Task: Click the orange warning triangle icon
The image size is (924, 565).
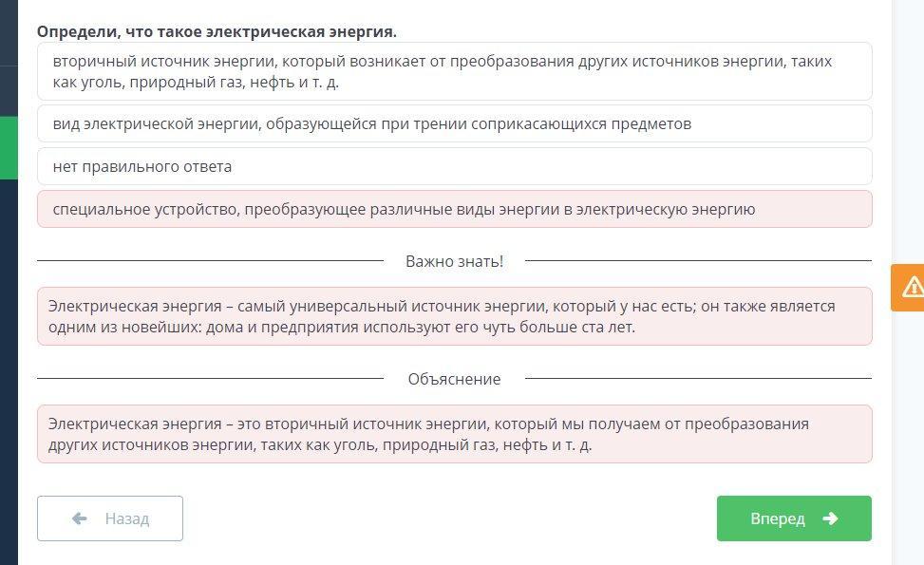Action: click(912, 286)
